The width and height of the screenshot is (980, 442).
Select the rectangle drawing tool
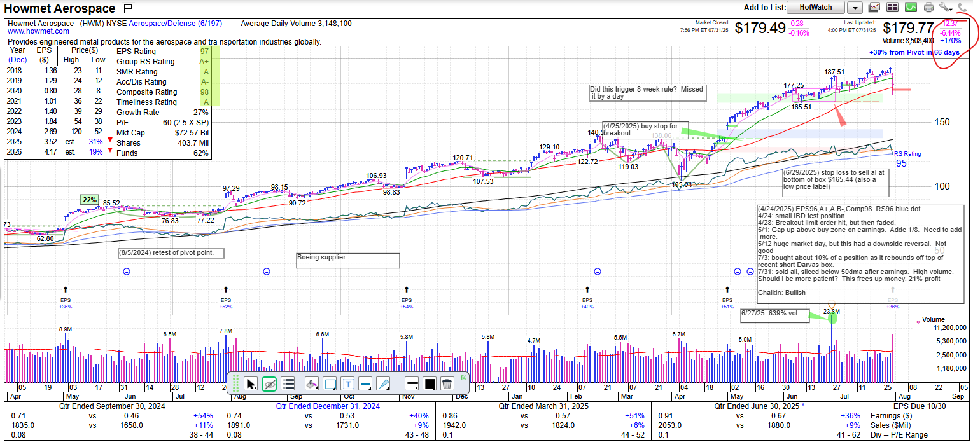point(330,383)
